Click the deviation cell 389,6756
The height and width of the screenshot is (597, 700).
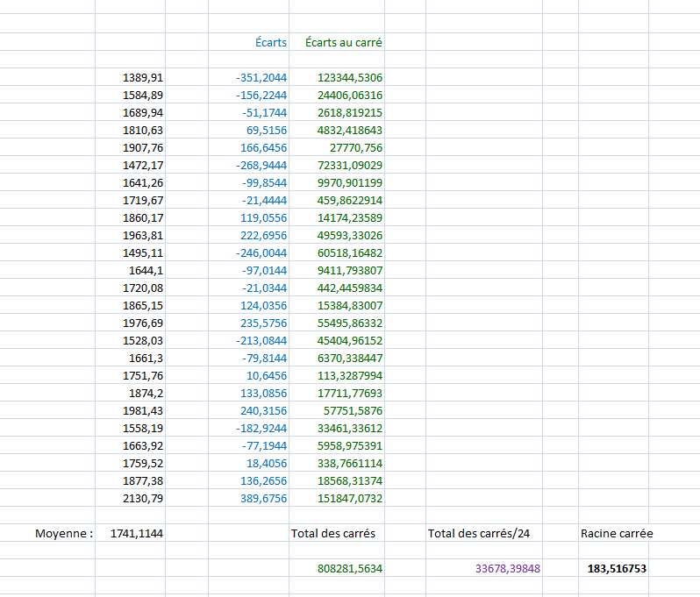tap(263, 498)
